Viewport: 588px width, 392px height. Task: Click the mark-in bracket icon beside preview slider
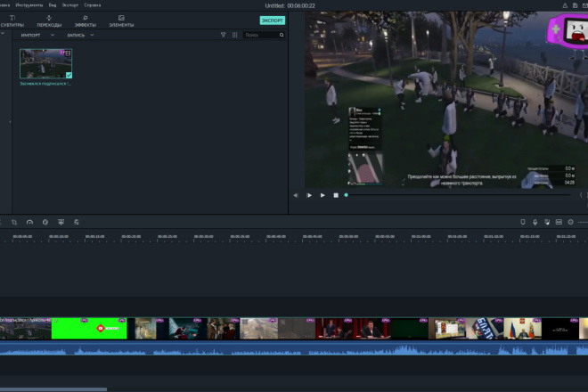pyautogui.click(x=581, y=195)
